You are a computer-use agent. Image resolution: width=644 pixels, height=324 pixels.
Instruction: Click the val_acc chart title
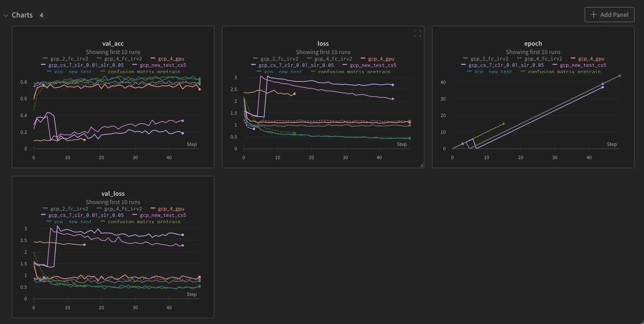coord(113,43)
